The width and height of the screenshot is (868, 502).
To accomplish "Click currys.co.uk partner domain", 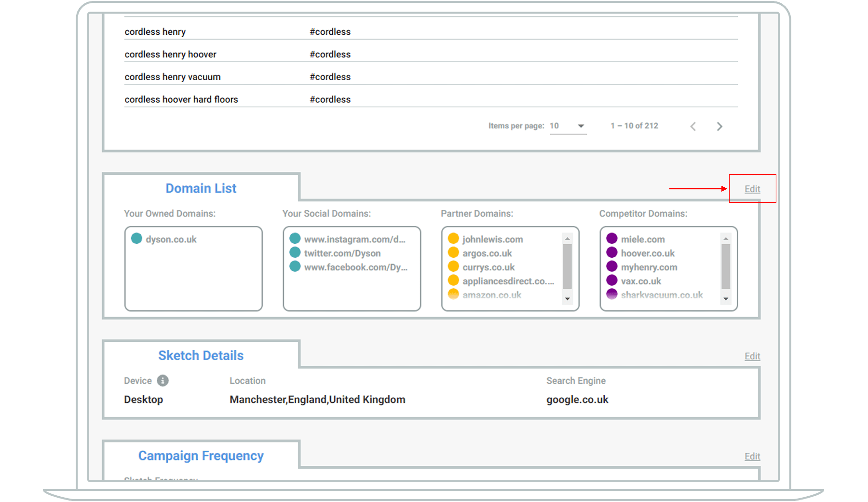I will pos(488,267).
